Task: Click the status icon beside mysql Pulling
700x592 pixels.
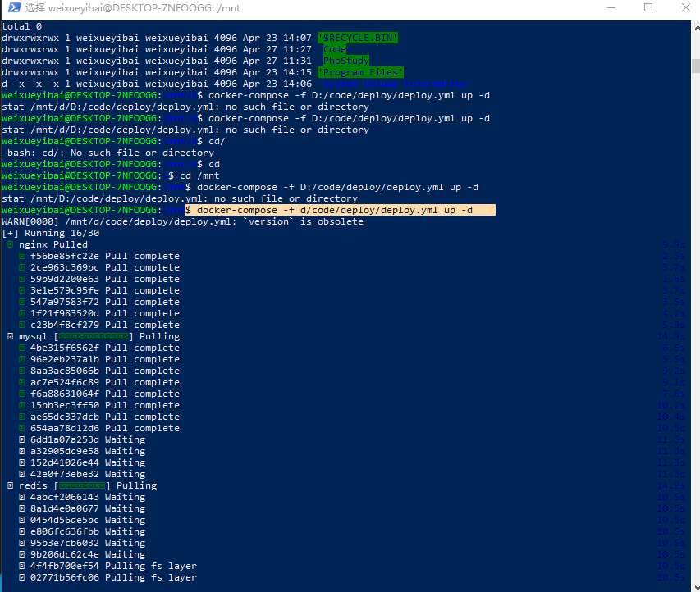Action: point(10,336)
